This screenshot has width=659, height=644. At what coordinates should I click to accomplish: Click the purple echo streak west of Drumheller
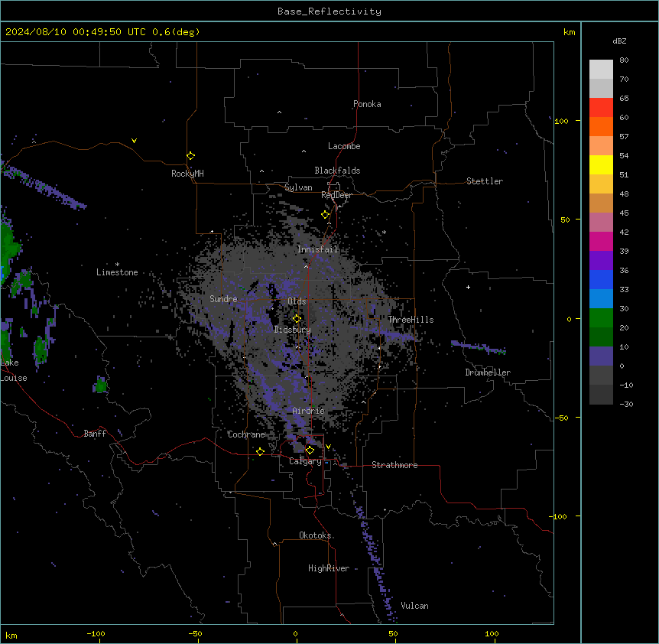click(479, 347)
